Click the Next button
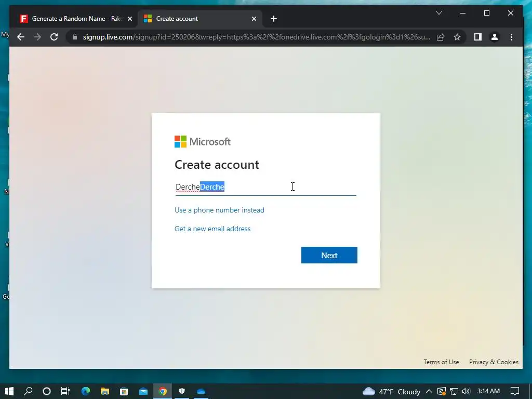Image resolution: width=532 pixels, height=399 pixels. 329,255
